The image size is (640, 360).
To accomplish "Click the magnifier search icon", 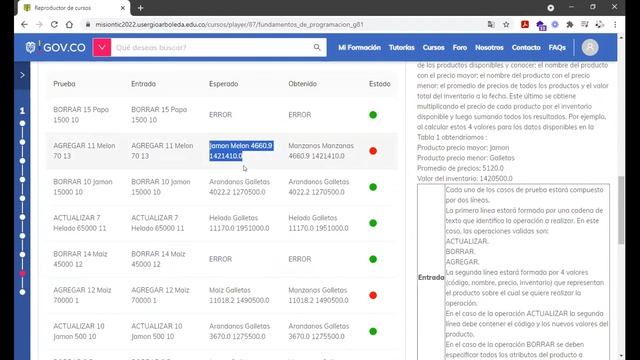I will click(317, 47).
